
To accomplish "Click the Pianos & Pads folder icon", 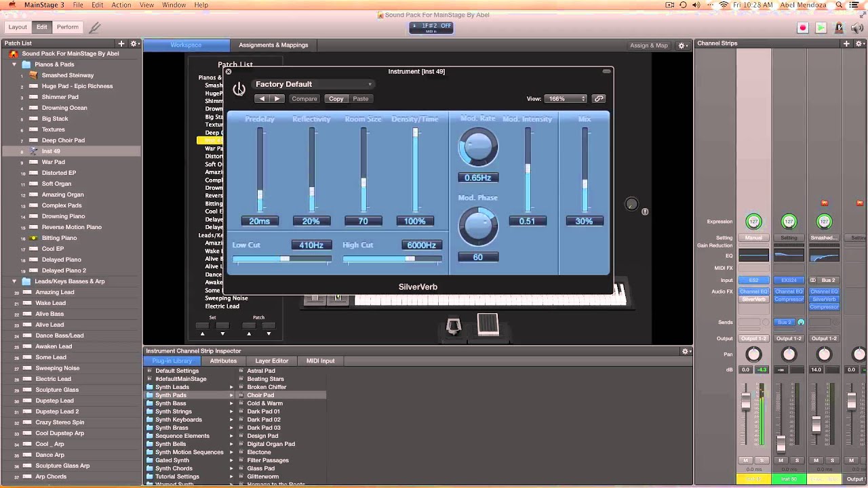I will (26, 64).
